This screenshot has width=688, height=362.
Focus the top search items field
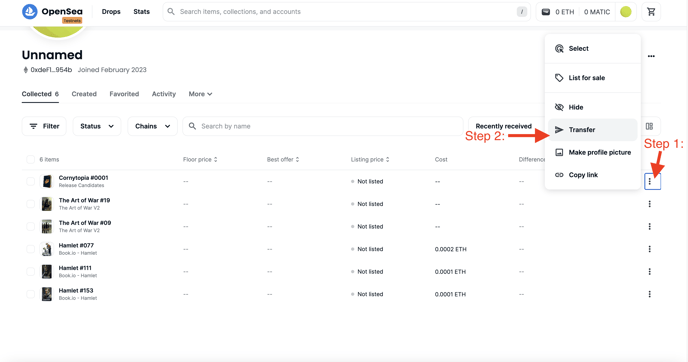tap(347, 12)
